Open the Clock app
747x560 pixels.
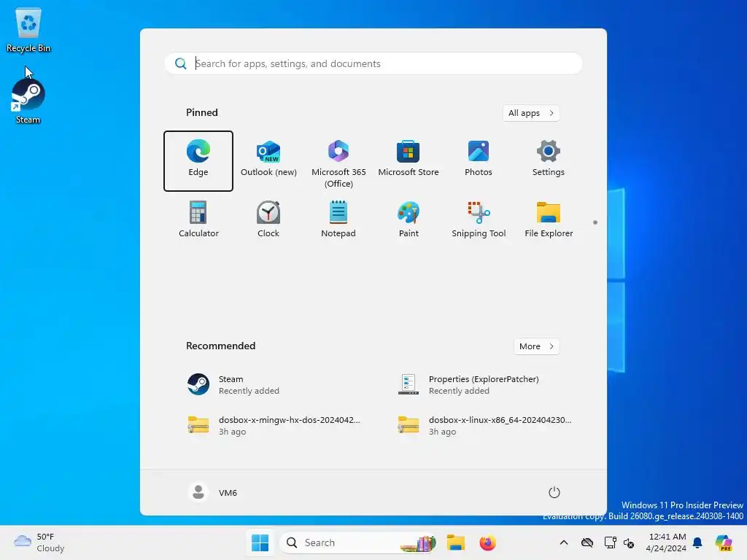tap(268, 219)
